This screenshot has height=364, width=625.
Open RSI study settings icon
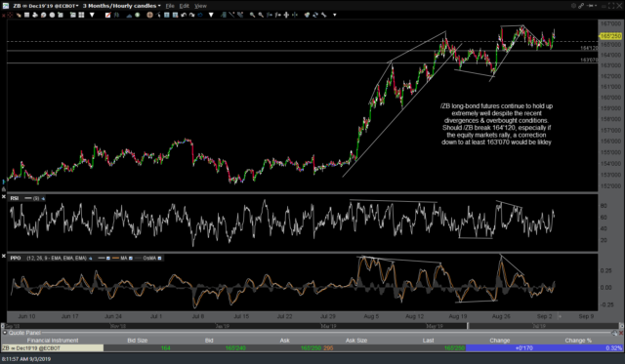[x=43, y=198]
